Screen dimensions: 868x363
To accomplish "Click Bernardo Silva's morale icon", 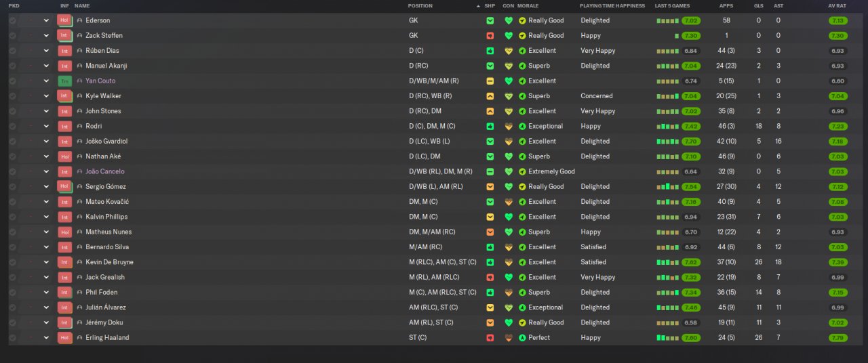I will pyautogui.click(x=522, y=247).
